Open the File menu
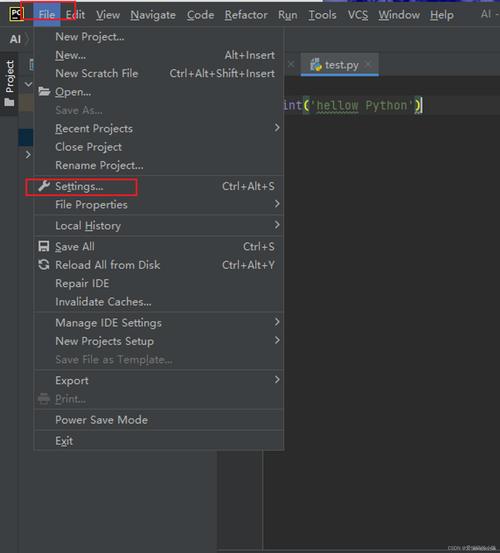 point(47,15)
